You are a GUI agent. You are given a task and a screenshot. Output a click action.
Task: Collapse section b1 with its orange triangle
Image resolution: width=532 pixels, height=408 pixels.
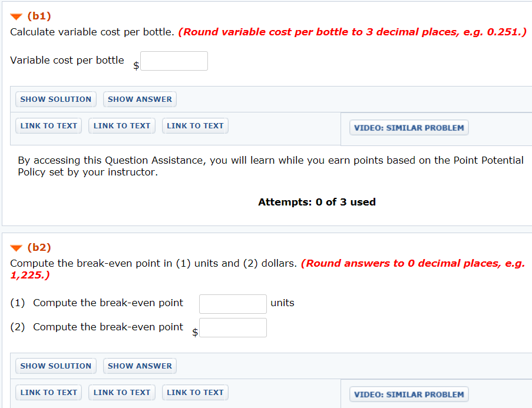(x=16, y=16)
